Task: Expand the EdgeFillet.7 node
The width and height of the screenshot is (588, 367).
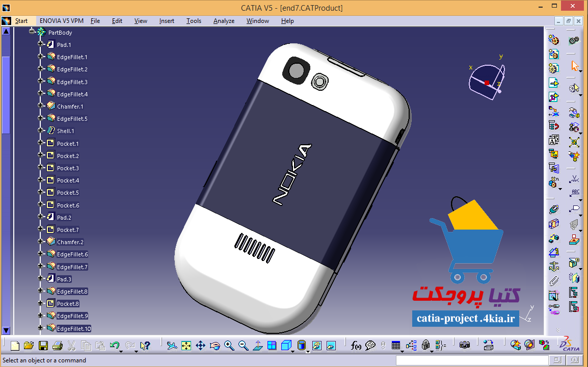Action: [x=41, y=266]
